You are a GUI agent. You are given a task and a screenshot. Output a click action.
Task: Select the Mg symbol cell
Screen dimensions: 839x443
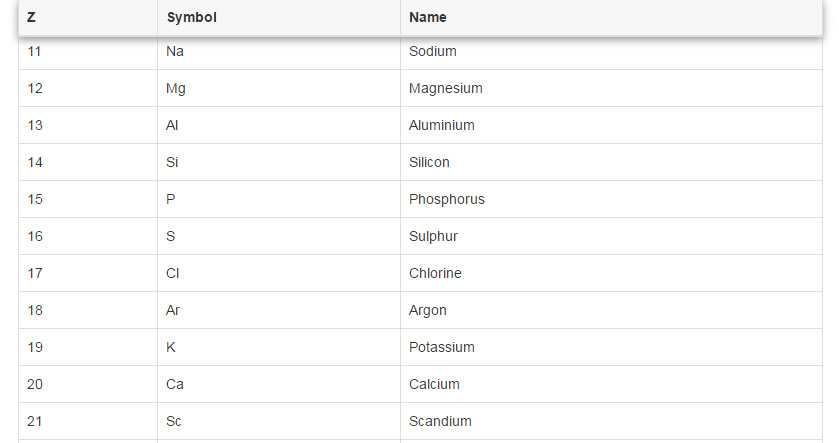[279, 88]
